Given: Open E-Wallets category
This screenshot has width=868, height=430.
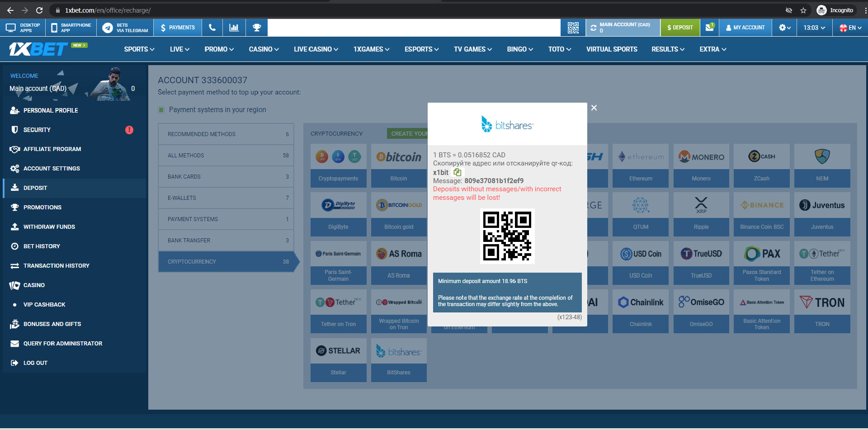Looking at the screenshot, I should 226,198.
